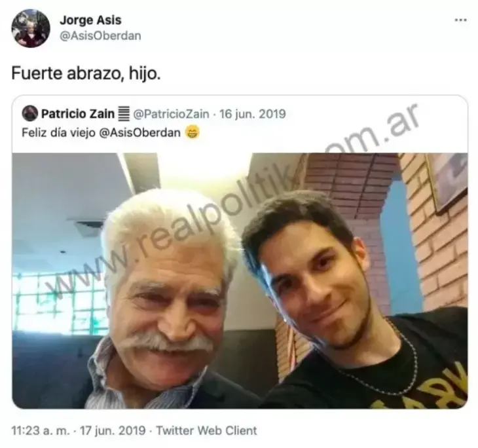The width and height of the screenshot is (478, 448).
Task: Click the grinning emoji in quoted tweet
Action: tap(192, 132)
